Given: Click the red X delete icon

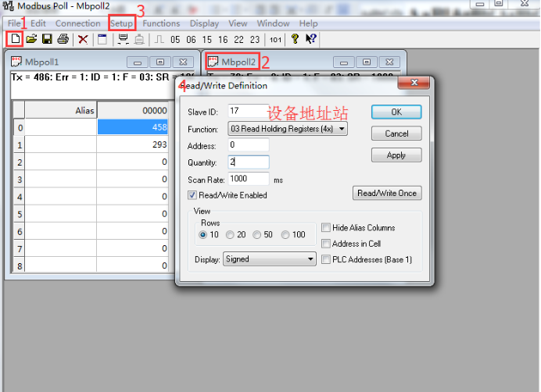Looking at the screenshot, I should point(82,39).
